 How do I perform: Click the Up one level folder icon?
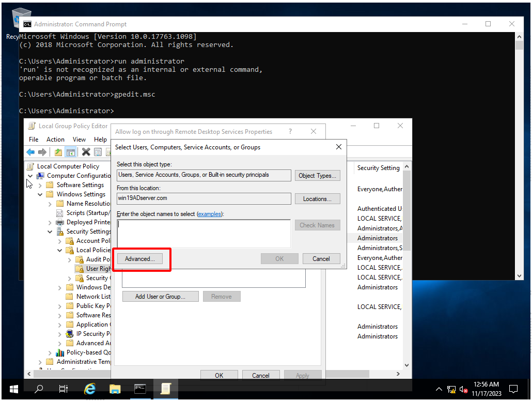(58, 152)
